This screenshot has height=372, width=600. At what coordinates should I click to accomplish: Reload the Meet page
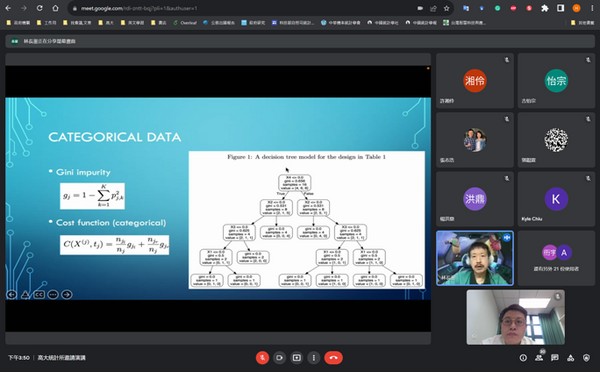(x=39, y=8)
